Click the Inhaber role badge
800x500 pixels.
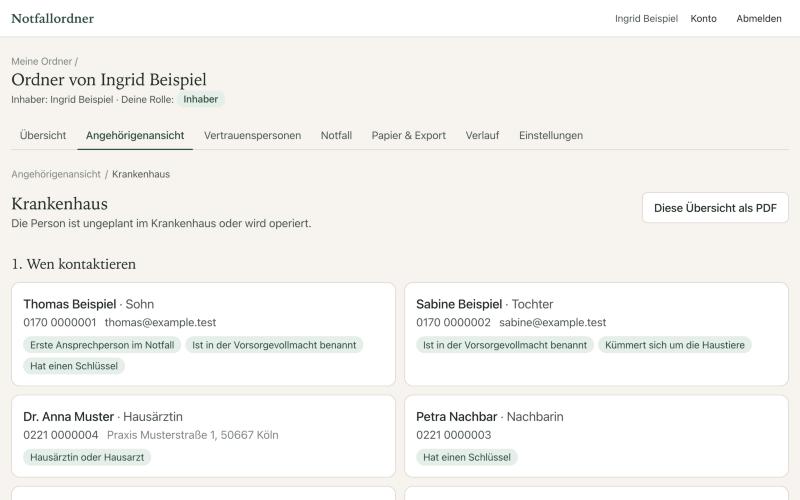[x=201, y=99]
